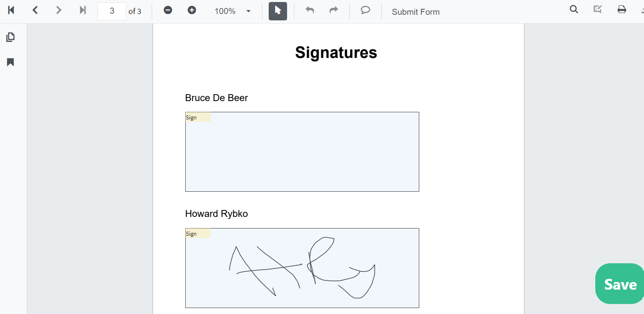
Task: Advance to the next page
Action: [59, 10]
